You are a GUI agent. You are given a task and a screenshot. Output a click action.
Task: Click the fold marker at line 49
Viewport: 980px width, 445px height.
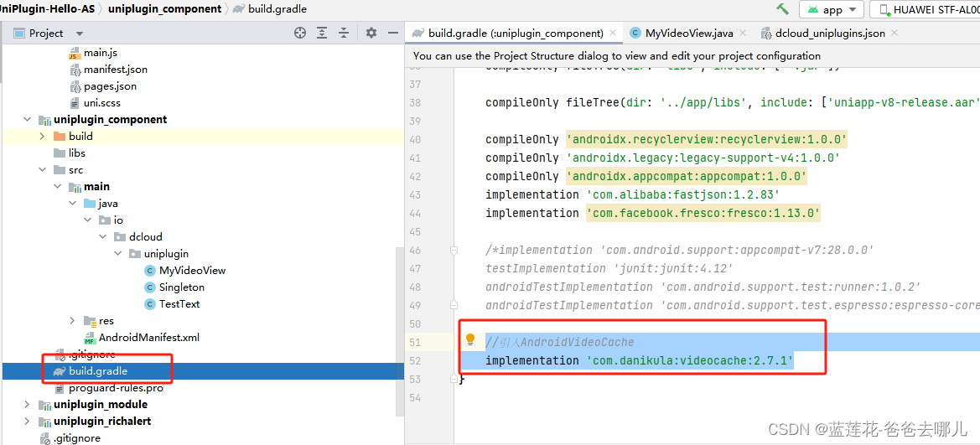(454, 306)
